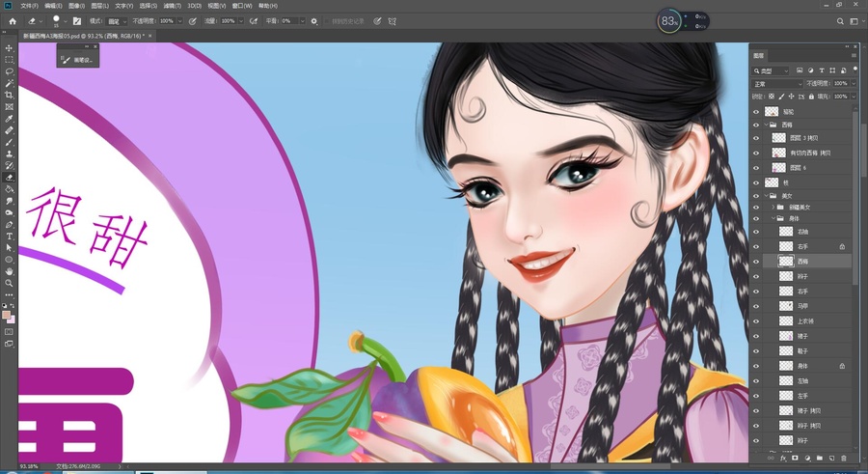Close the psd document tab

[x=150, y=36]
